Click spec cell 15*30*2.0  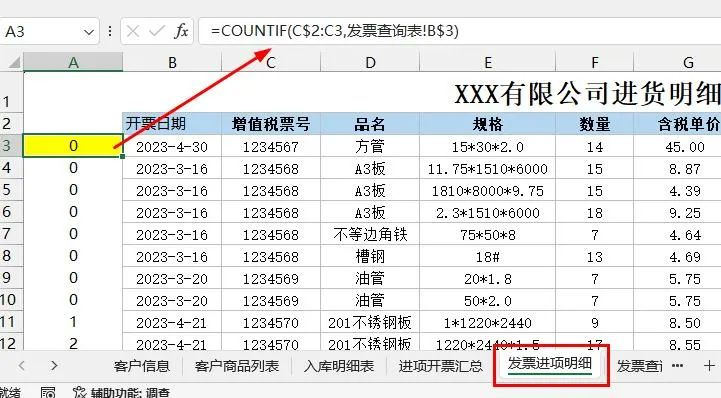pos(488,147)
